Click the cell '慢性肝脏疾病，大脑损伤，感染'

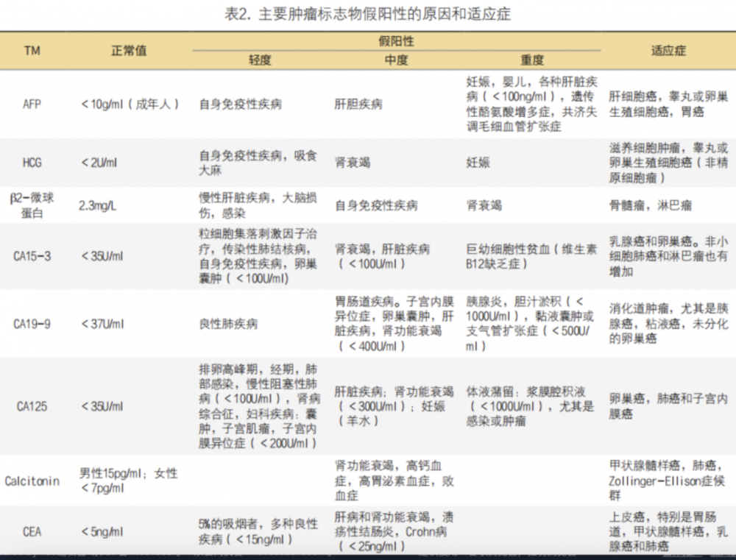coord(258,205)
